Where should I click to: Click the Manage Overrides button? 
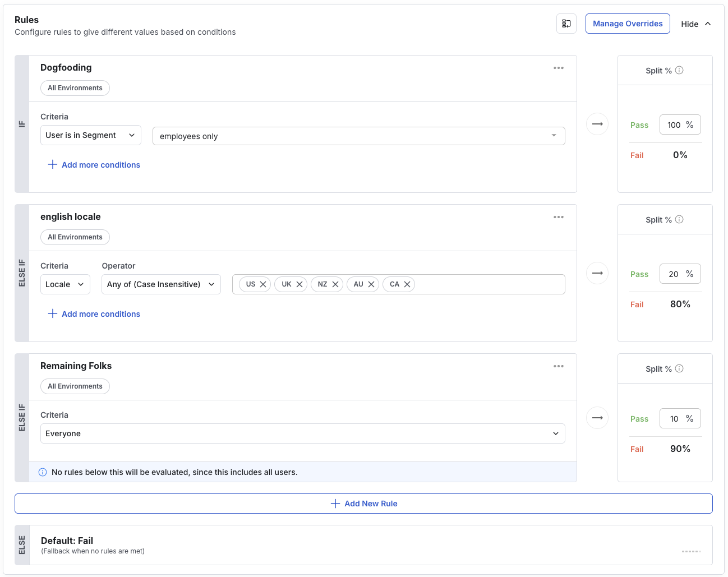pos(628,24)
